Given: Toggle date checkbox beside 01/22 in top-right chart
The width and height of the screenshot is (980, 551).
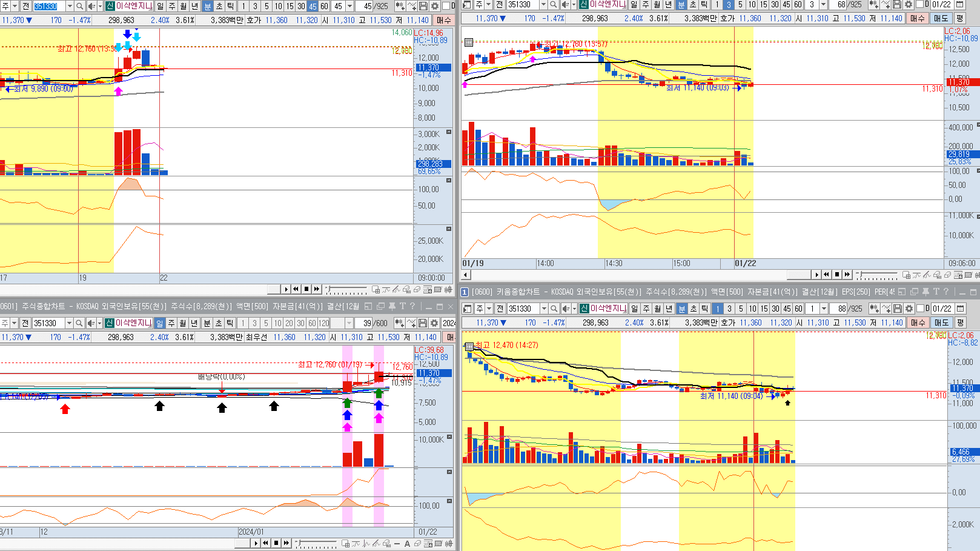Looking at the screenshot, I should pos(920,4).
